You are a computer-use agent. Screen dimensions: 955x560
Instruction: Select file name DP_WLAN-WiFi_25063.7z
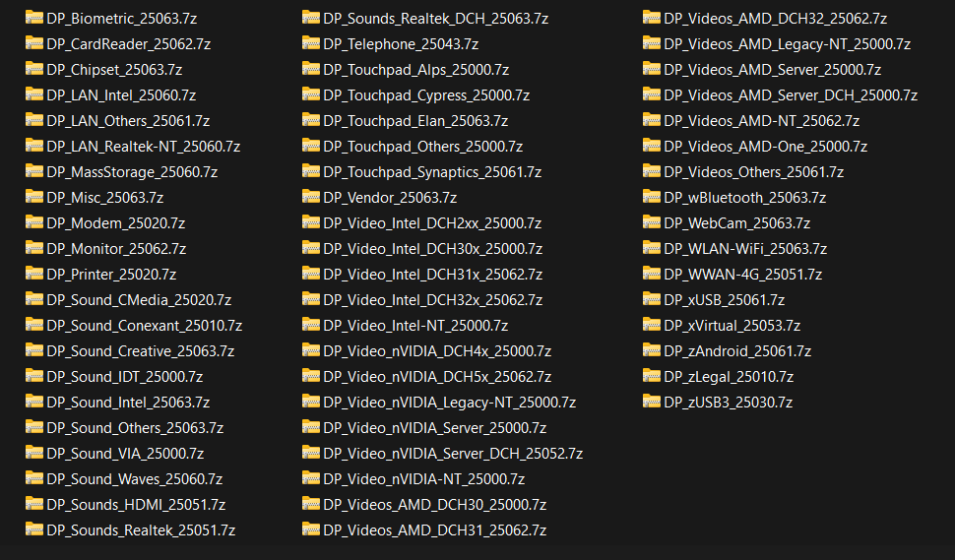coord(745,249)
